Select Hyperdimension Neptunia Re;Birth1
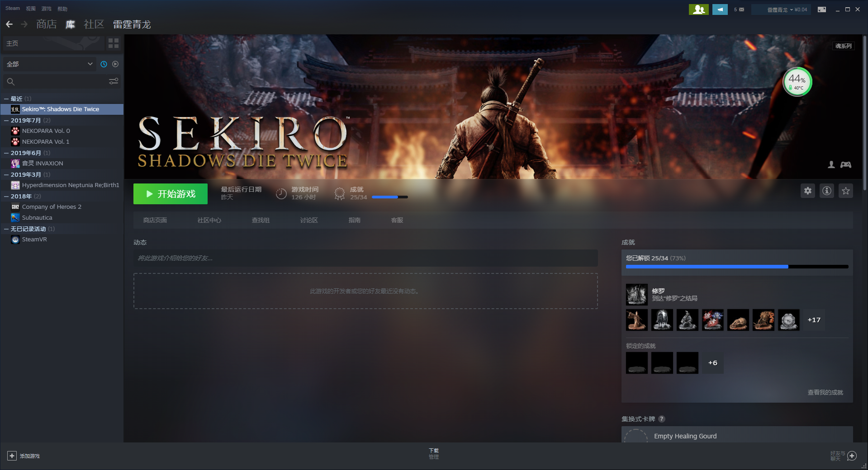The image size is (868, 470). tap(62, 185)
